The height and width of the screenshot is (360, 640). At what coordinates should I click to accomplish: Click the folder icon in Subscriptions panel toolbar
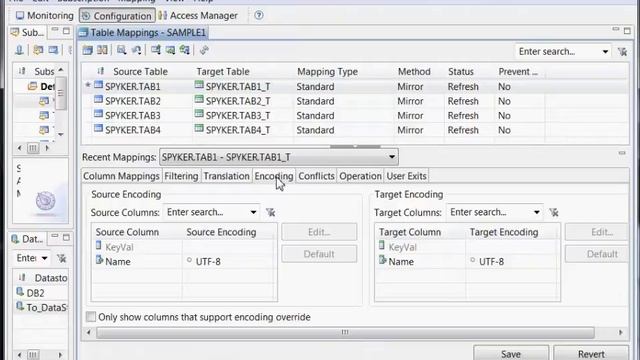click(38, 50)
